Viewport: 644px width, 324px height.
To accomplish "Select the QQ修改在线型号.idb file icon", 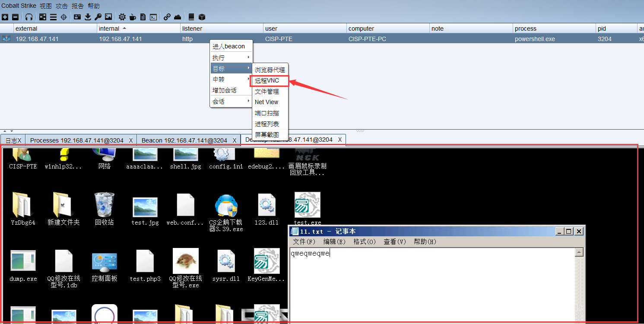I will (63, 261).
